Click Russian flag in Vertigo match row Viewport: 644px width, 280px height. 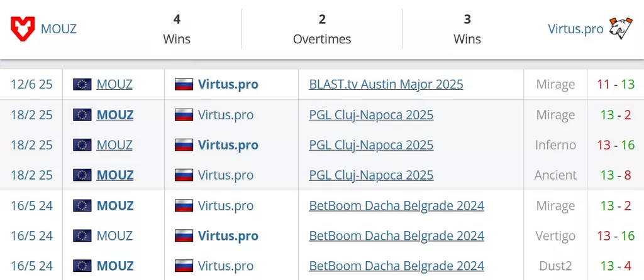click(184, 235)
